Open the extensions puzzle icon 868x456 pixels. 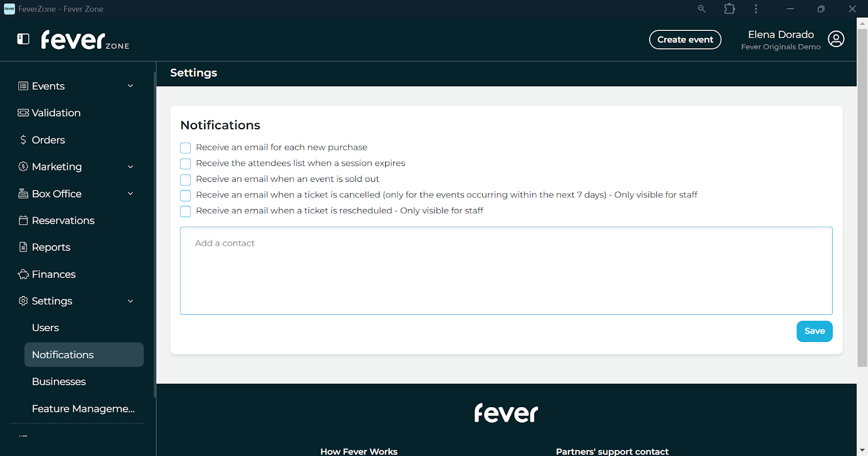pos(730,9)
